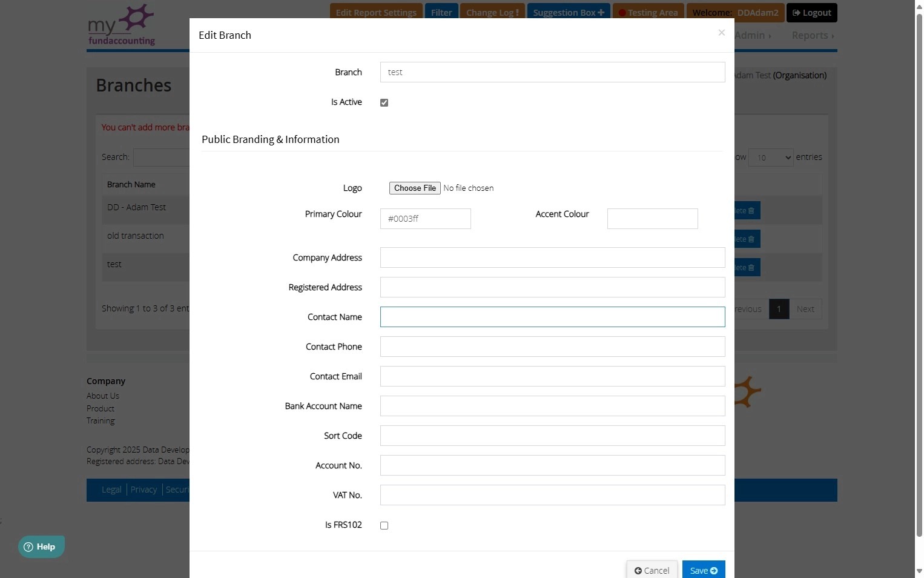Screen dimensions: 924x578
Task: Click the Contact Email input
Action: [552, 376]
